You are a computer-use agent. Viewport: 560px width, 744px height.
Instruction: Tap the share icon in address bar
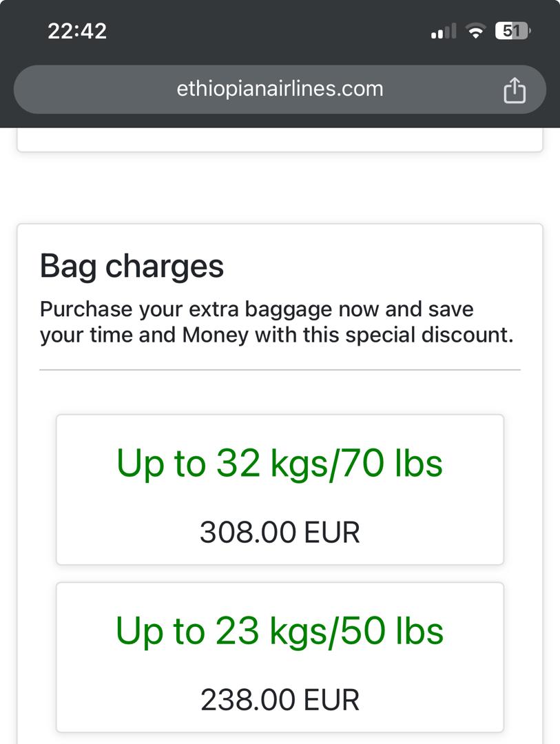click(515, 90)
